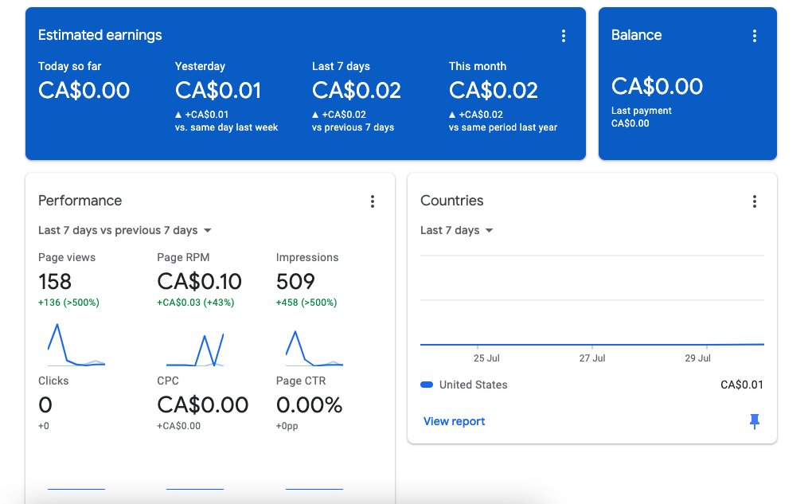
Task: Click the Performance card title
Action: pyautogui.click(x=80, y=201)
